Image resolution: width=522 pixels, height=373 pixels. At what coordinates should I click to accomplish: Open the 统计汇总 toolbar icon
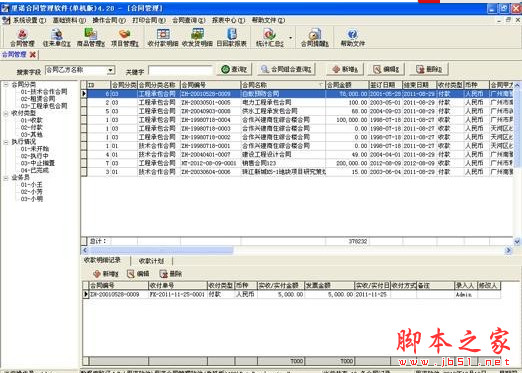(x=269, y=38)
